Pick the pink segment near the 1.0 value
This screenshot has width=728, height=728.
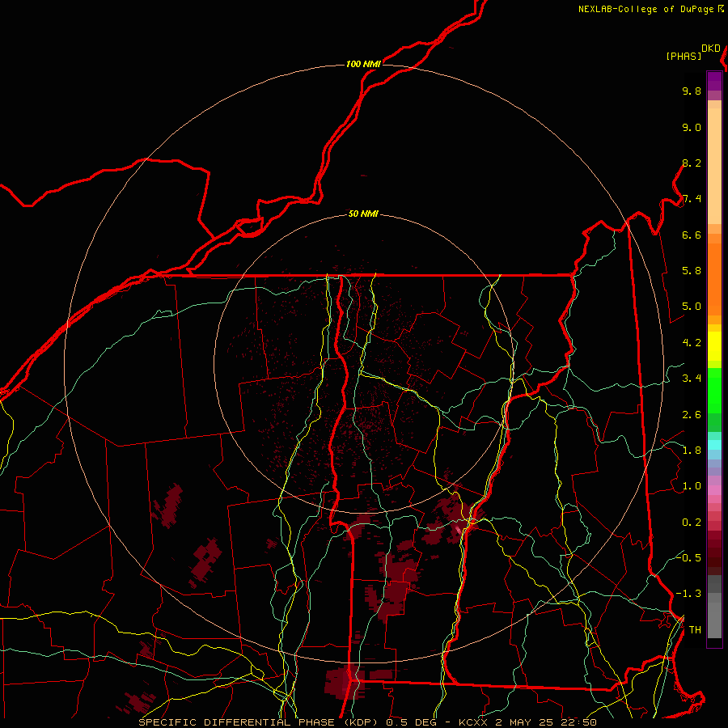714,490
